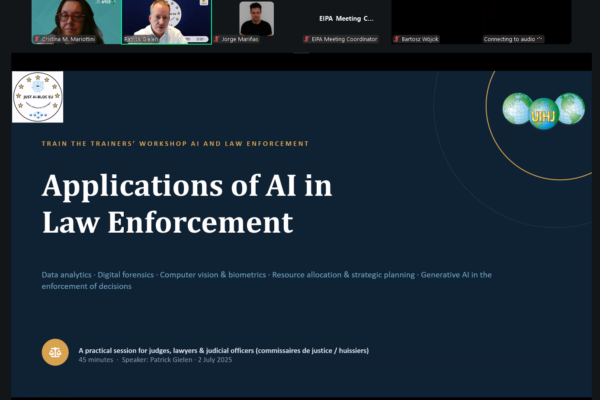Click muted mic icon beside Cristina M. Mariottini
600x400 pixels.
coord(37,39)
